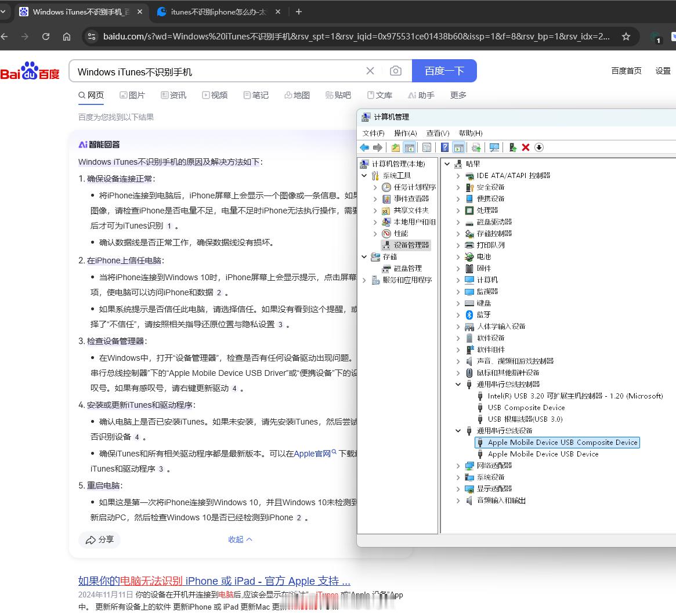
Task: Go back in browser history
Action: (x=4, y=37)
